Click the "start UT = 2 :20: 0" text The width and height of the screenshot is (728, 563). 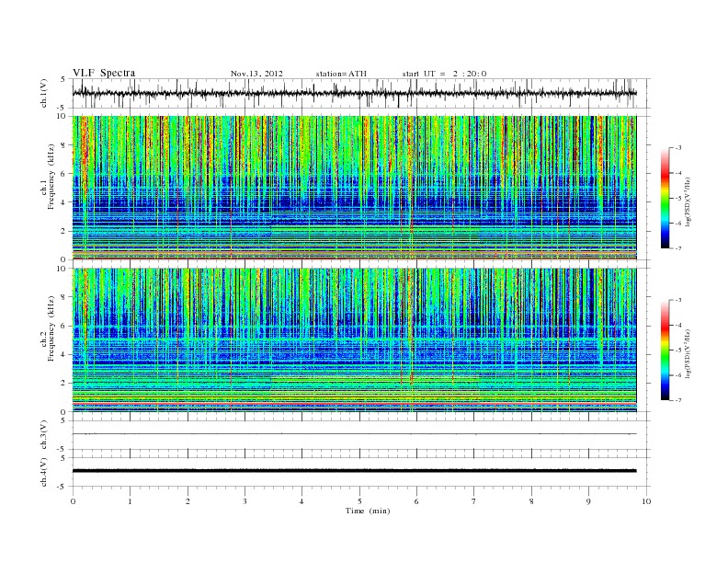pos(444,74)
